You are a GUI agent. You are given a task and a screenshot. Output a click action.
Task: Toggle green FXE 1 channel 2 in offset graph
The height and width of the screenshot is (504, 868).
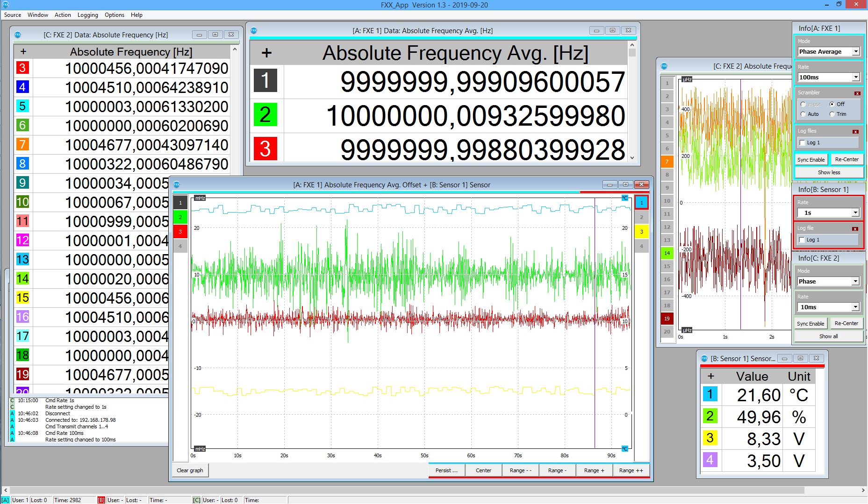(x=180, y=217)
